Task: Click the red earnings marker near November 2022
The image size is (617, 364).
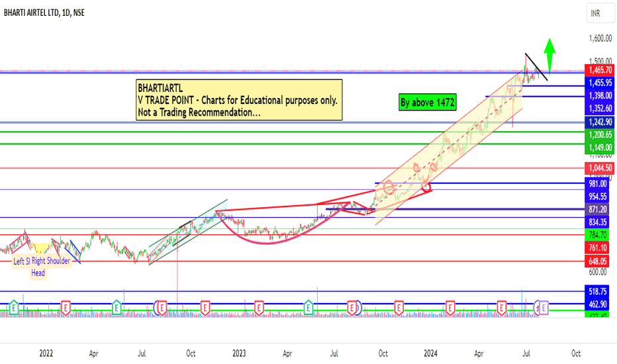Action: (205, 307)
